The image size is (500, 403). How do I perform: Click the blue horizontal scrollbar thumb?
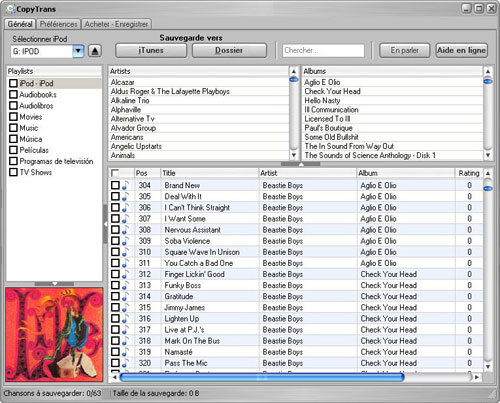262,377
